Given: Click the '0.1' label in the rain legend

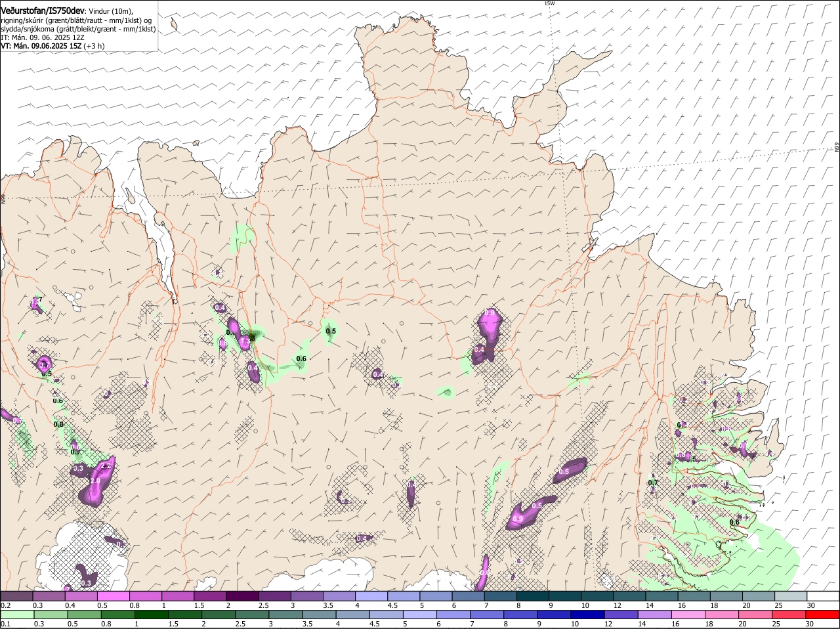Looking at the screenshot, I should point(5,624).
